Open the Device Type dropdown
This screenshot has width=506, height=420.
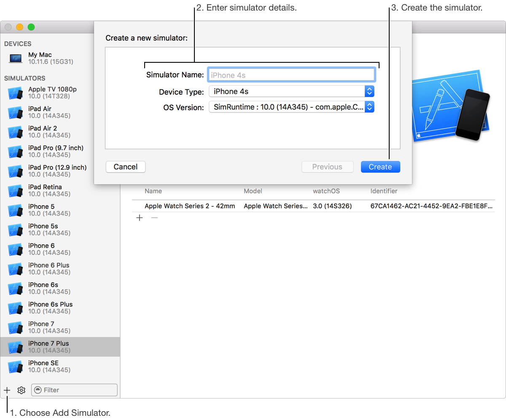click(x=291, y=91)
